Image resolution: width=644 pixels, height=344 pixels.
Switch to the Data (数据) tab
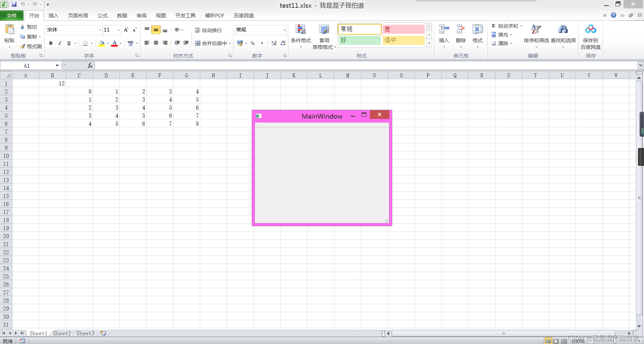(122, 15)
